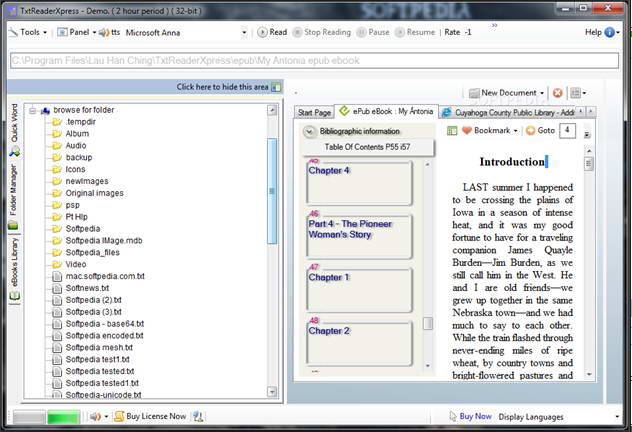
Task: Open the Bookmark dropdown
Action: [490, 131]
